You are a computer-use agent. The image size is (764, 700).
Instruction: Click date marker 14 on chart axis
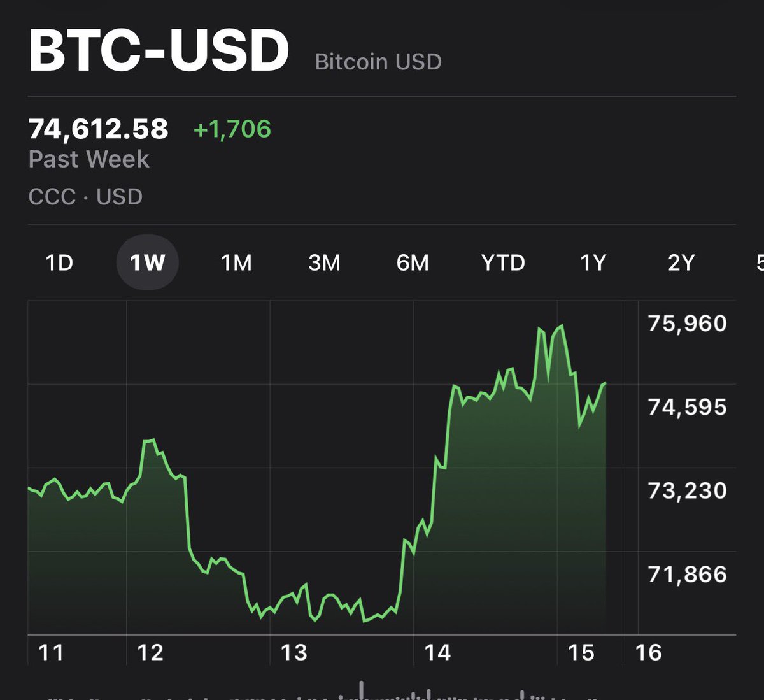coord(437,652)
